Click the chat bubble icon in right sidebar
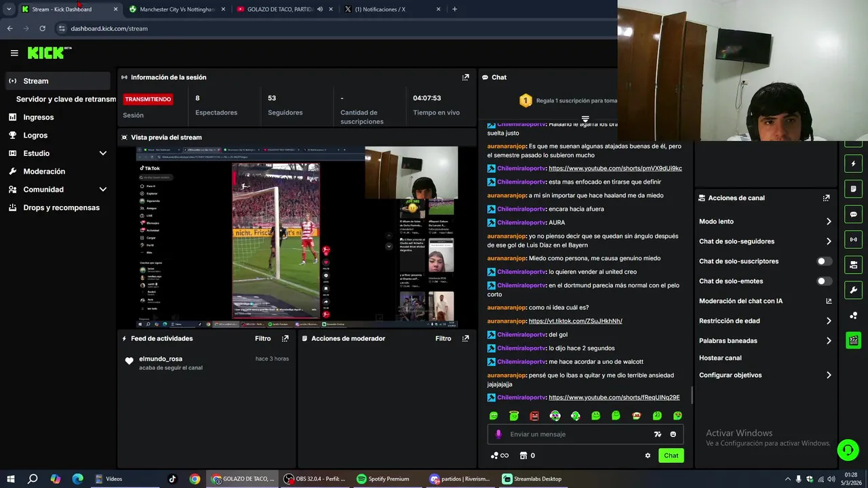868x488 pixels. click(853, 214)
